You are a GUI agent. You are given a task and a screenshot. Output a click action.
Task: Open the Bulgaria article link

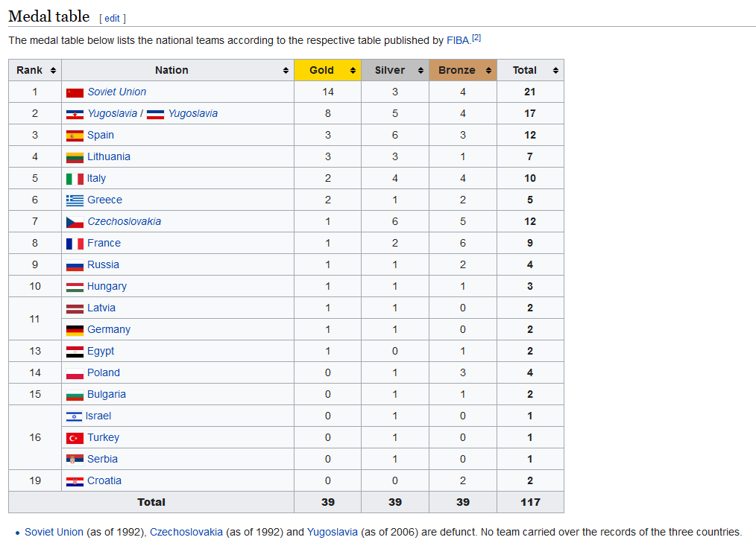tap(106, 395)
